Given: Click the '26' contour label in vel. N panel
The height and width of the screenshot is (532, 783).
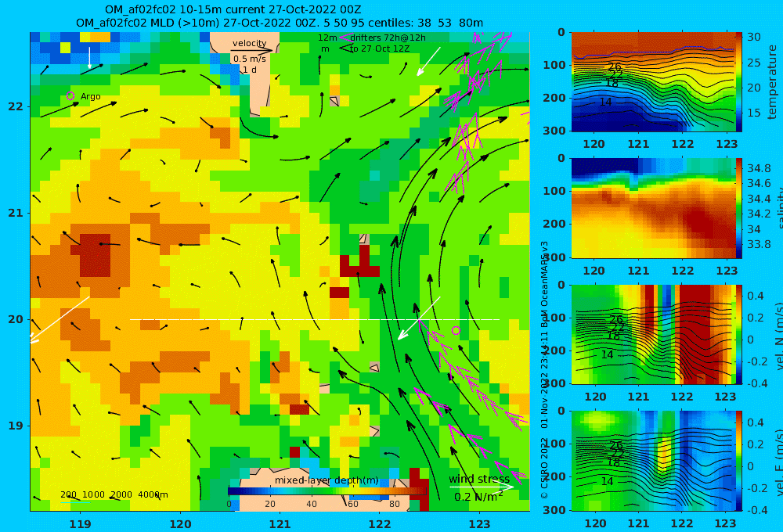Looking at the screenshot, I should point(616,319).
